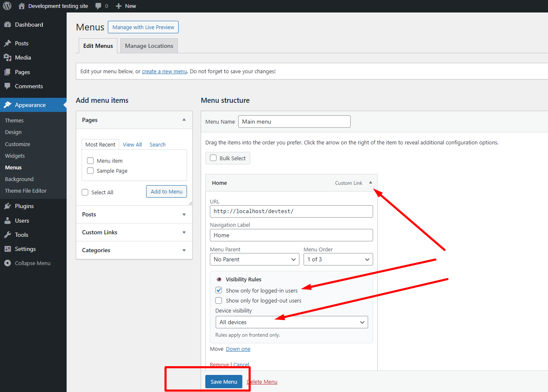Follow the create a new menu link
The height and width of the screenshot is (392, 548).
tap(164, 71)
